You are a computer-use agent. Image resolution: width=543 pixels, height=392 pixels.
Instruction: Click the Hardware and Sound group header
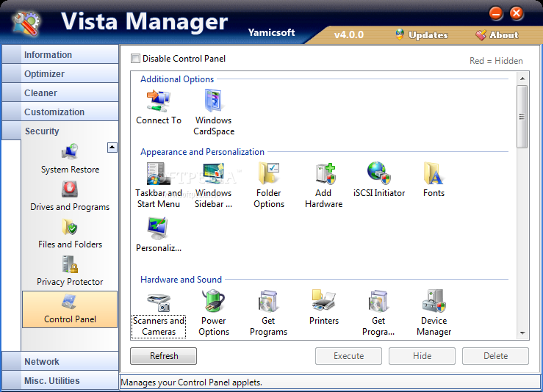[x=181, y=280]
